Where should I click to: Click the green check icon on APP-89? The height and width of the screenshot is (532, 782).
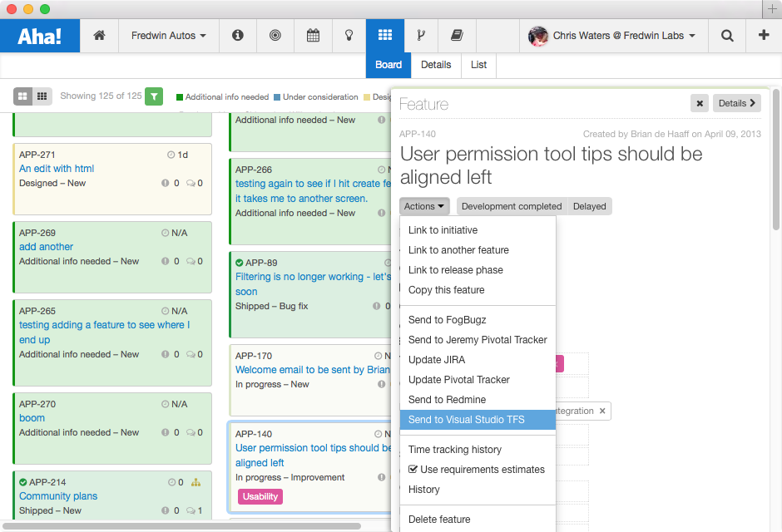240,263
